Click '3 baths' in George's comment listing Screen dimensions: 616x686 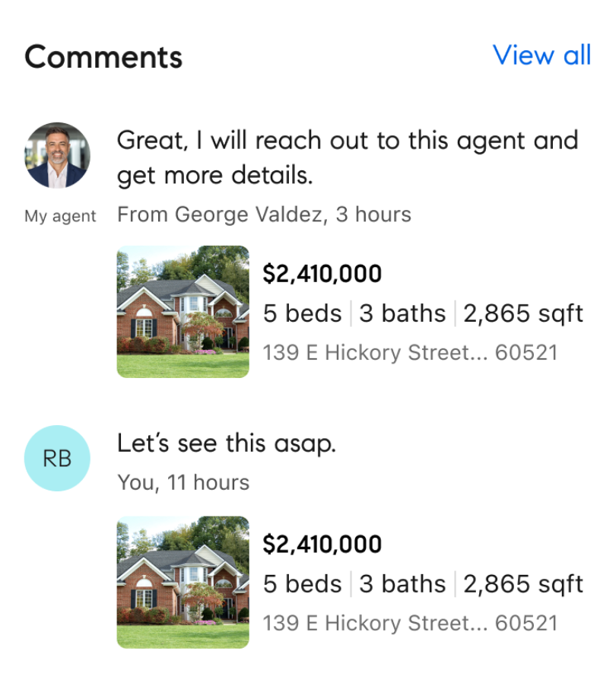402,313
